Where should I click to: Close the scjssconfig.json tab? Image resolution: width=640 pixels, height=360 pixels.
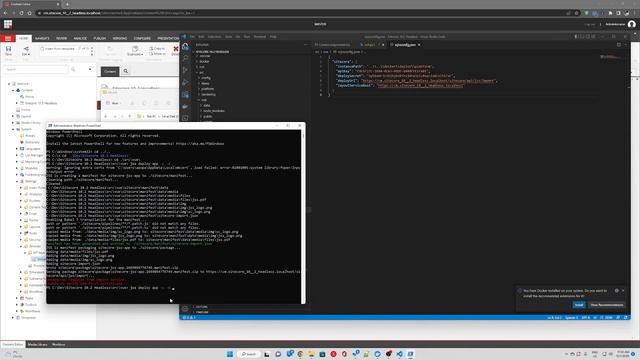coord(419,44)
